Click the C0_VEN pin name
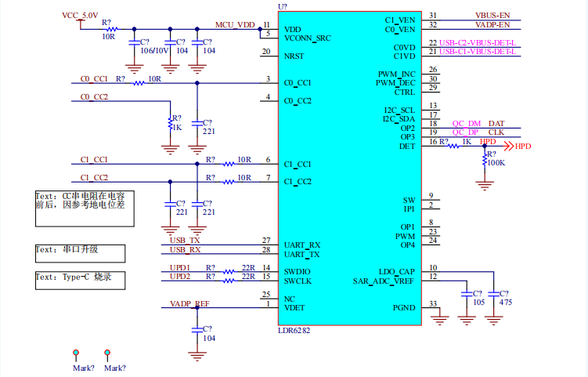Viewport: 588px width, 377px height. (x=400, y=29)
